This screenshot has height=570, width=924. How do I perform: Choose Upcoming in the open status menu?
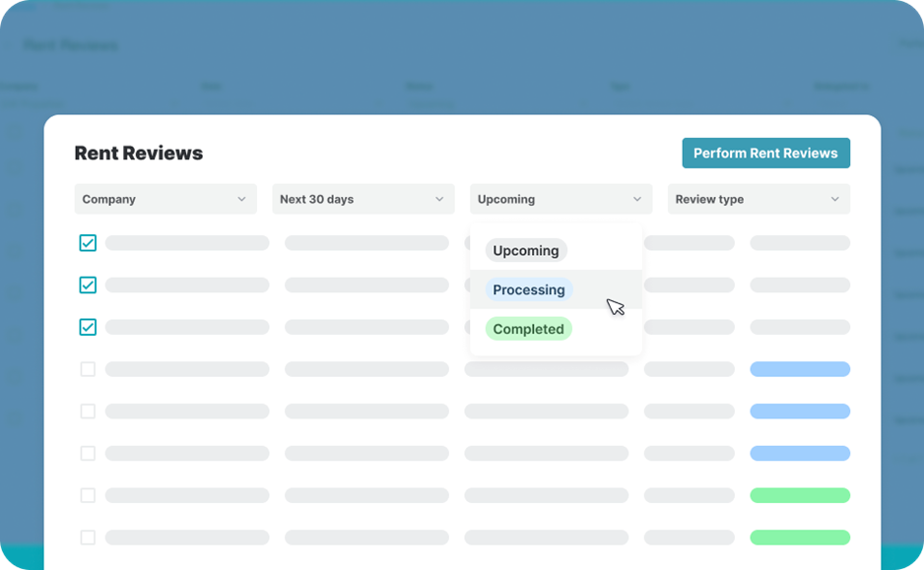click(525, 250)
